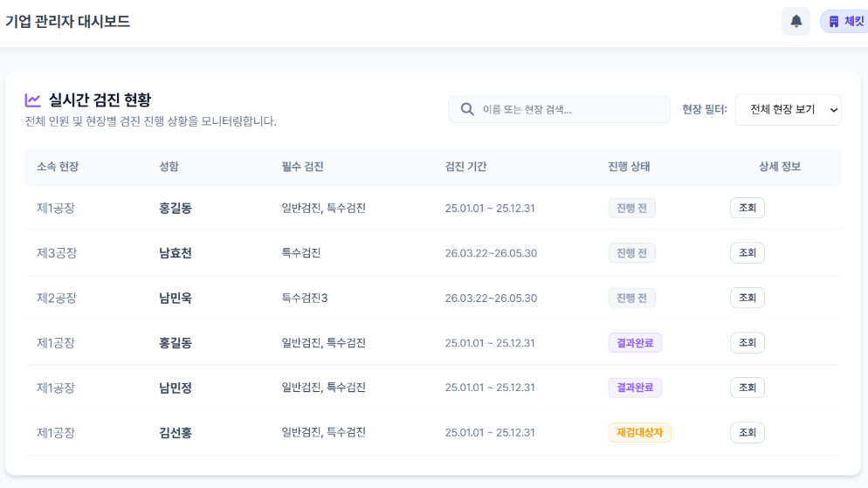The image size is (868, 488).
Task: Click the chart icon beside 실시간 검진 현황
Action: tap(33, 100)
